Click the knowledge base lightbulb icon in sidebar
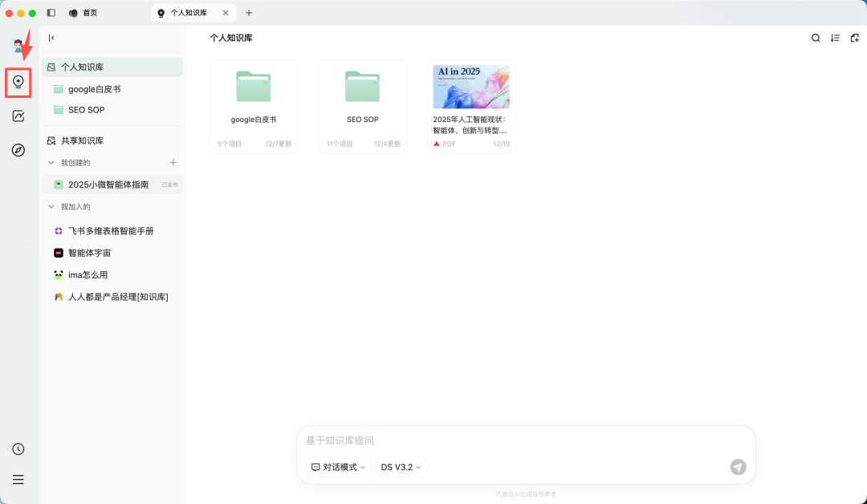867x504 pixels. (18, 83)
